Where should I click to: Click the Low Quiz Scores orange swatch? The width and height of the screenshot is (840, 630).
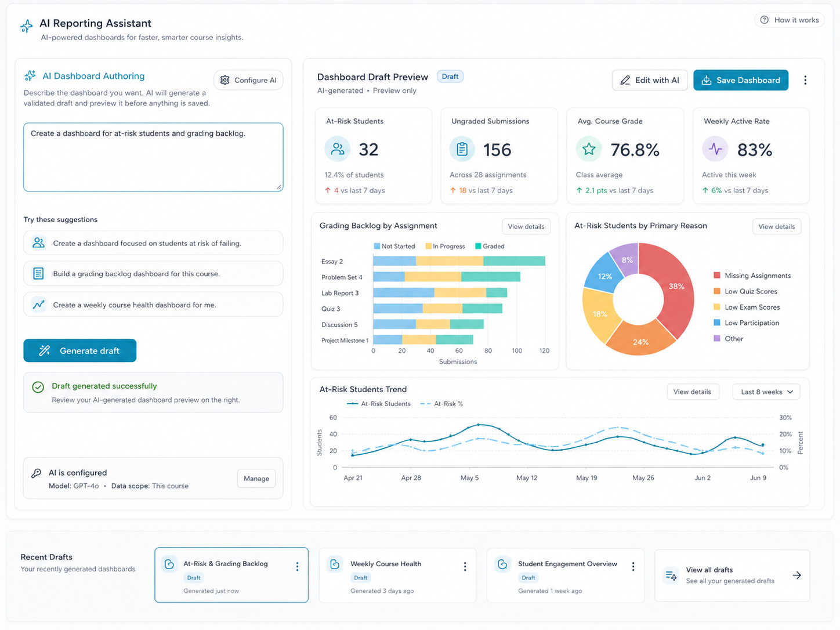tap(717, 291)
